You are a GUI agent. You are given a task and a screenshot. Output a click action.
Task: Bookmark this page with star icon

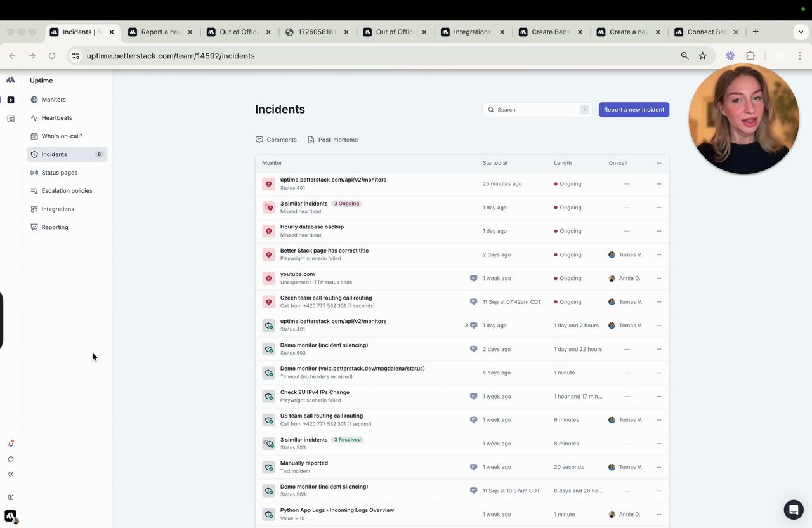702,56
